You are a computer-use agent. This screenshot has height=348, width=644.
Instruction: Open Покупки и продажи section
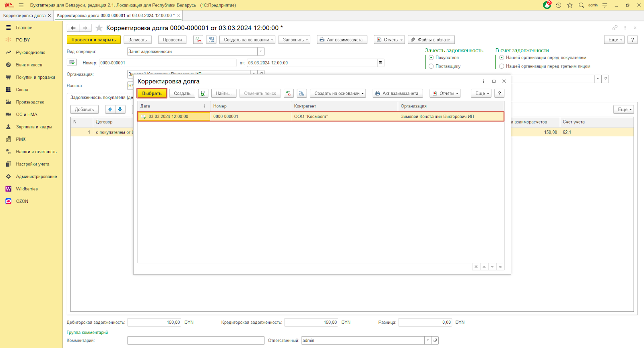(x=35, y=77)
